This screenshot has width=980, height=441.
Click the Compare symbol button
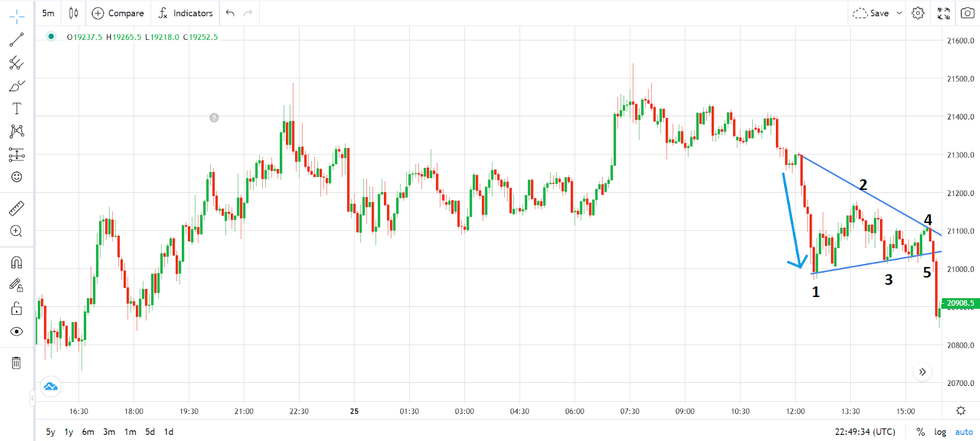tap(118, 13)
